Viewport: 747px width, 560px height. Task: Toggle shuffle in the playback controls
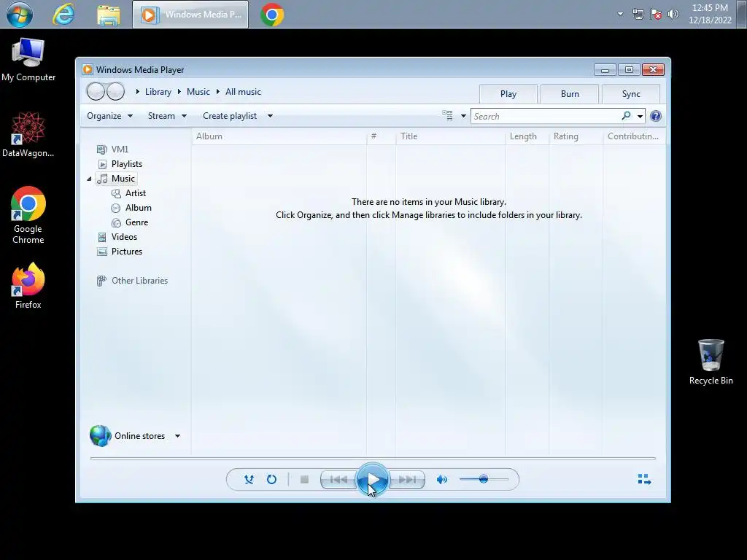[x=249, y=480]
